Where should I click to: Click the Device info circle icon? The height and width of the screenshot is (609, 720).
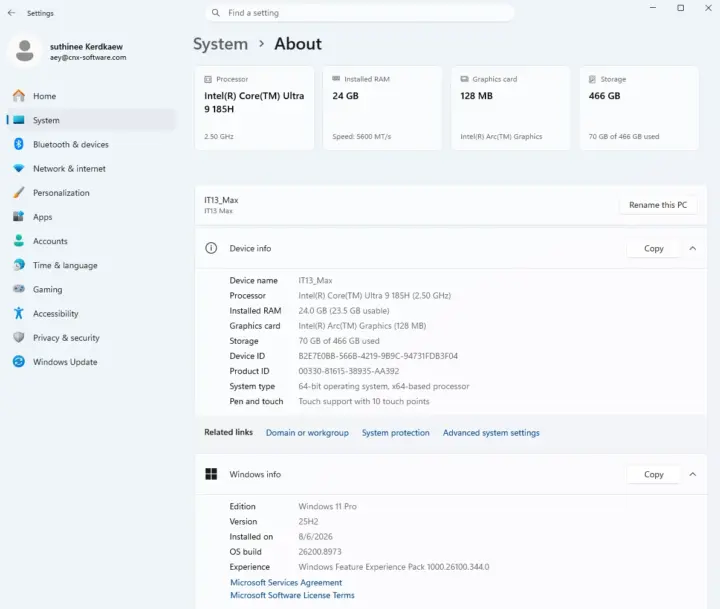coord(211,248)
